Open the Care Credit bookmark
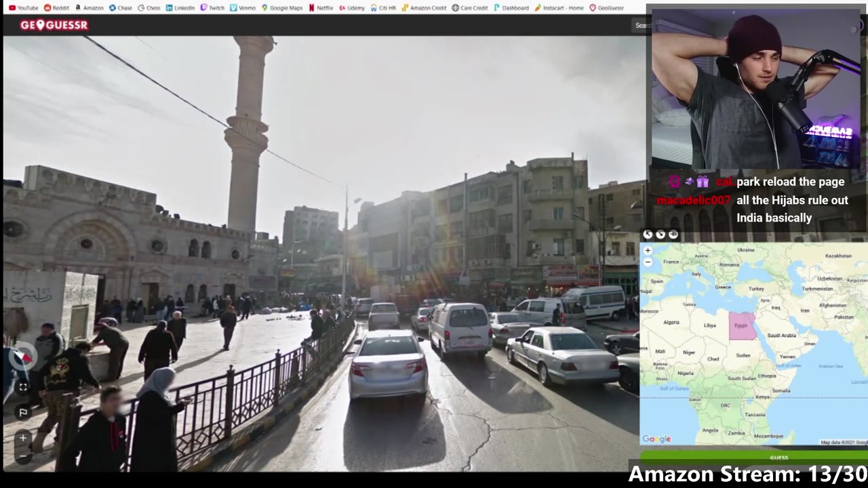Screen dimensions: 868x488 470,7
